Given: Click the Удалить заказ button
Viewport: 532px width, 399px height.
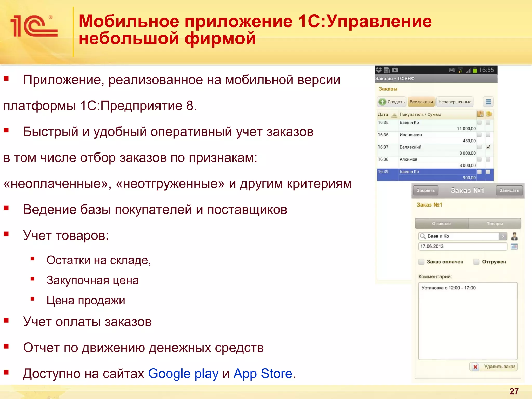Looking at the screenshot, I should tap(494, 367).
